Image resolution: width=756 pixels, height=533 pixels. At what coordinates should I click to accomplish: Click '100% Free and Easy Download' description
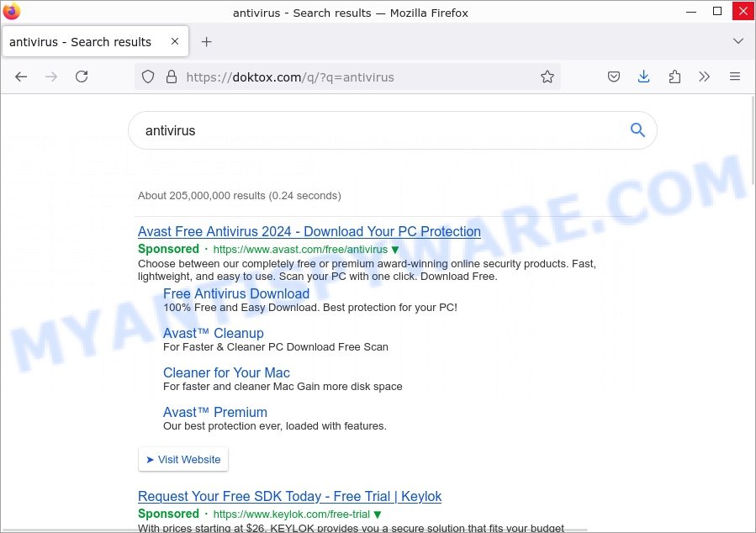point(310,308)
